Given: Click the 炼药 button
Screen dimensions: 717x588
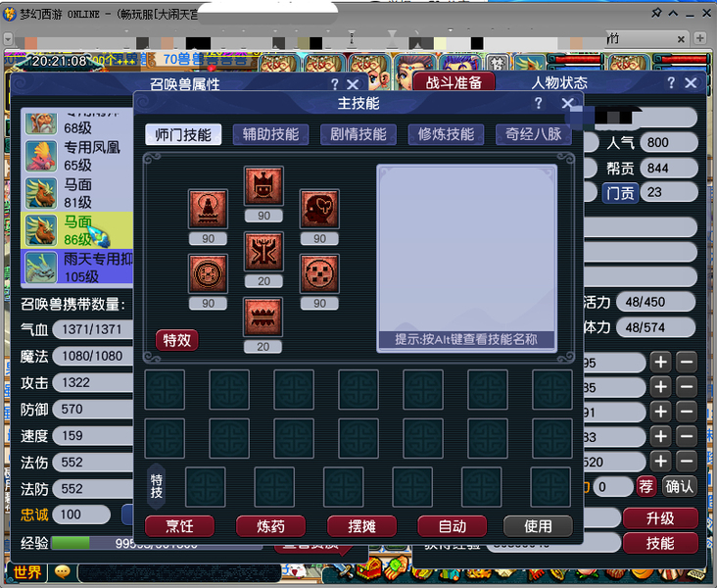Looking at the screenshot, I should [270, 526].
